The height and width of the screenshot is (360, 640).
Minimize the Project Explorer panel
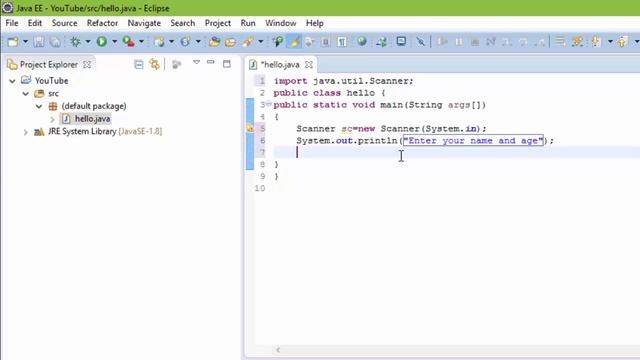[x=211, y=62]
